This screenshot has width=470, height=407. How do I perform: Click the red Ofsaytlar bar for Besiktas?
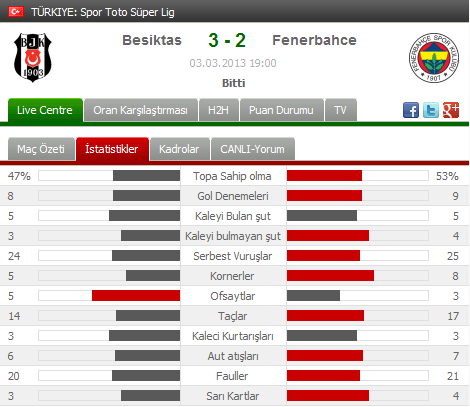(x=136, y=296)
